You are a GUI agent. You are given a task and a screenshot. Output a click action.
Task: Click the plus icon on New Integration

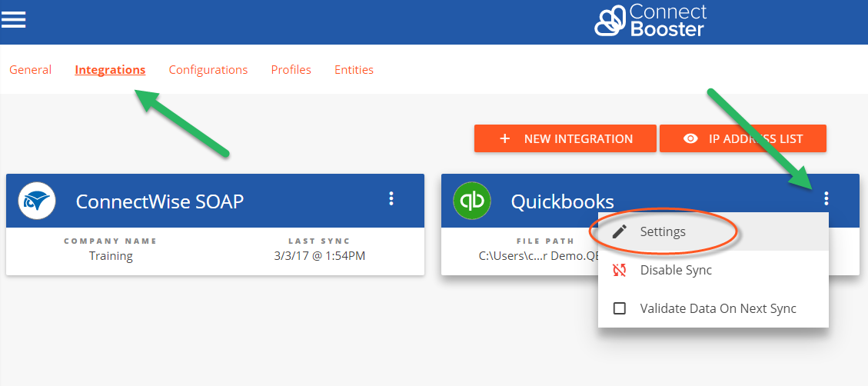(x=505, y=138)
